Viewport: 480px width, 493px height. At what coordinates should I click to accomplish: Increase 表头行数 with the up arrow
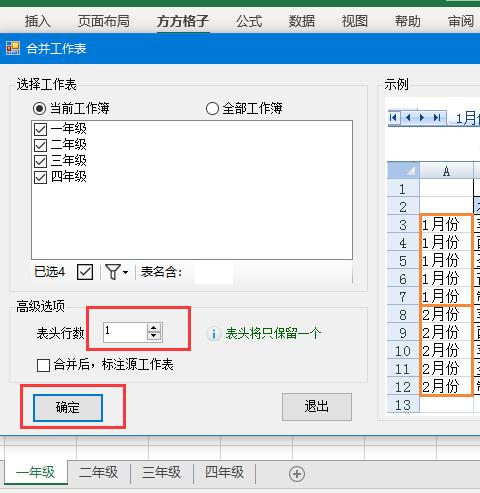(154, 328)
